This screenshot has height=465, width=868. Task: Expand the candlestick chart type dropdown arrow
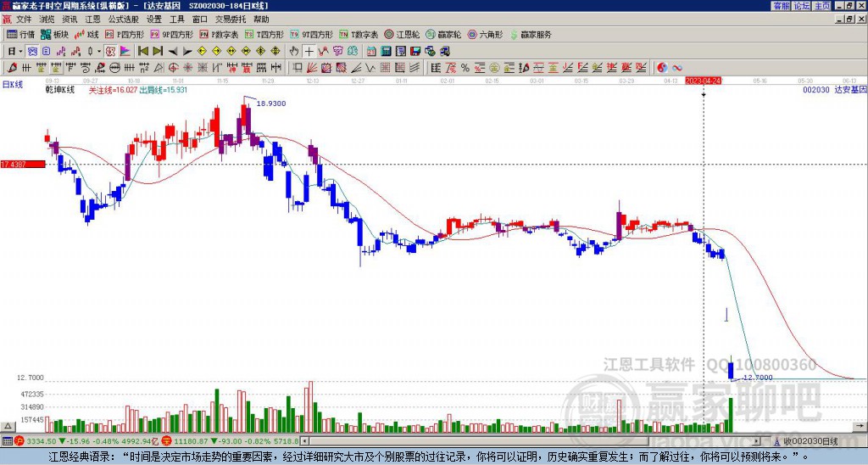(99, 51)
